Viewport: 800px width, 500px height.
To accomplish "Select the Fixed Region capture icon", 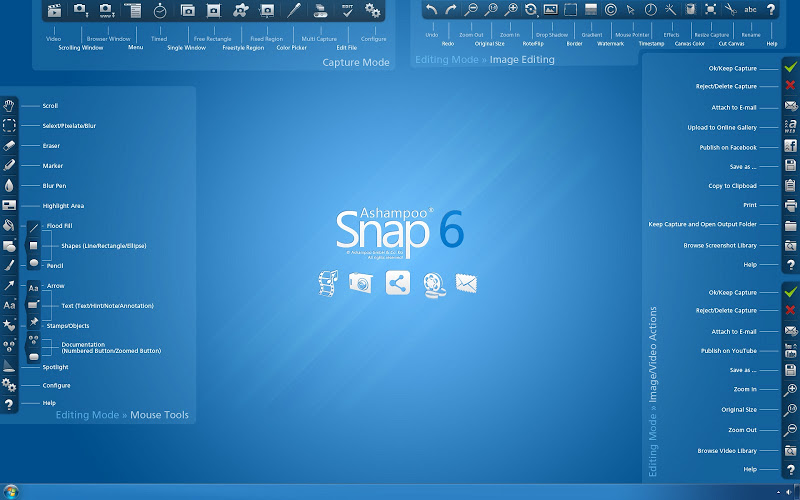I will click(x=267, y=10).
